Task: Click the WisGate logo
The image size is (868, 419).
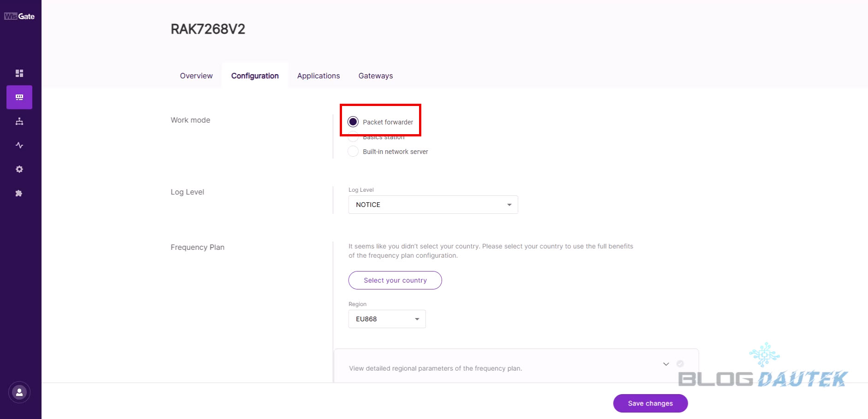Action: point(19,16)
